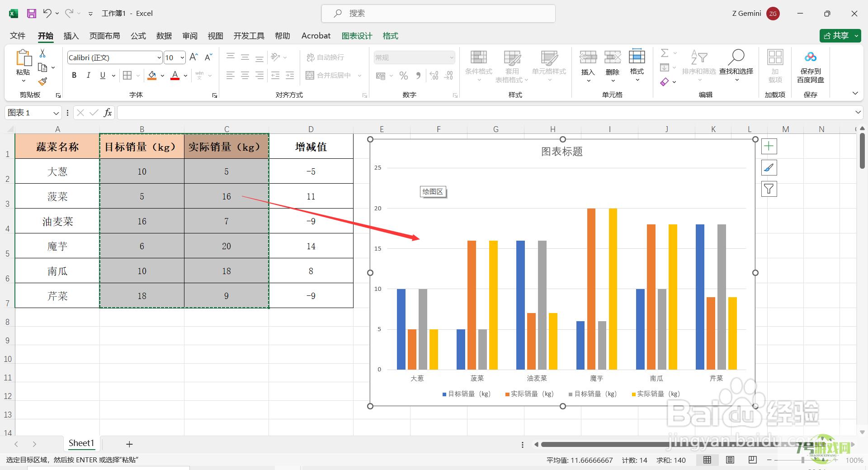
Task: Click the Paste clipboard icon
Action: point(23,59)
